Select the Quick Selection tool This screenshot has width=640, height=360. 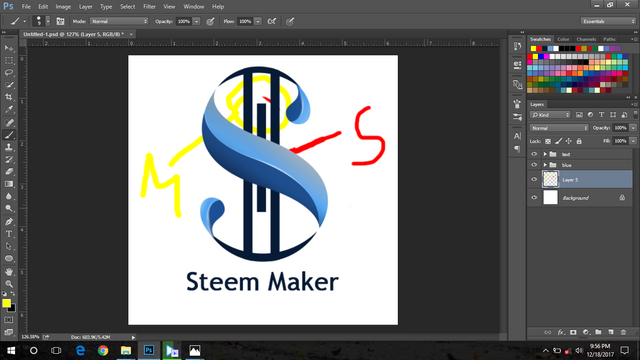click(x=9, y=85)
